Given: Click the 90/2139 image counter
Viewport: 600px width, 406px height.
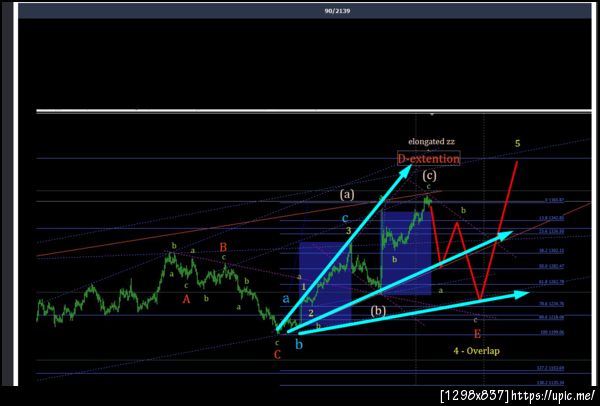Looking at the screenshot, I should (x=337, y=11).
